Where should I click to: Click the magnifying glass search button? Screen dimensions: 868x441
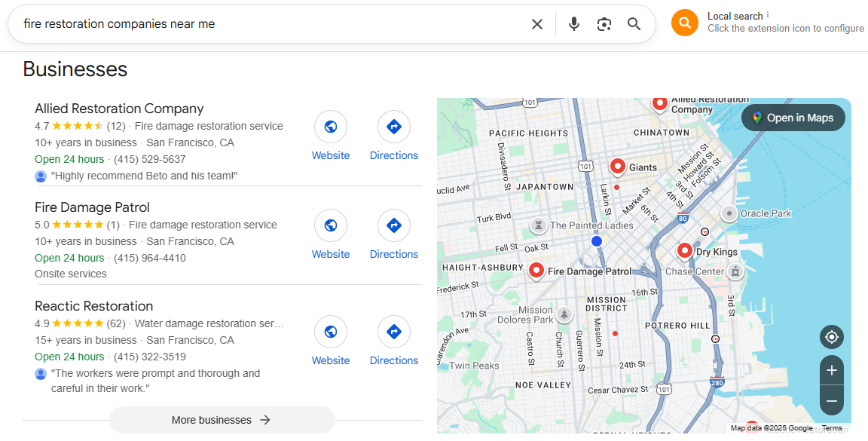[x=634, y=24]
